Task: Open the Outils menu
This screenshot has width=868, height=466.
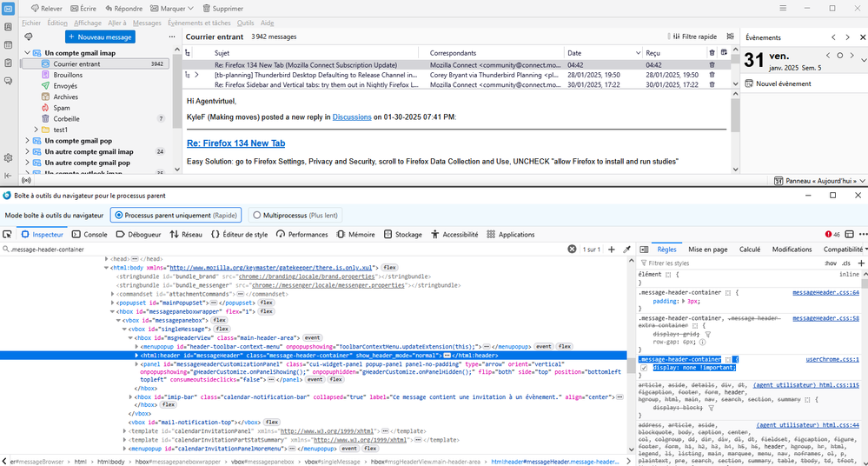Action: 245,23
